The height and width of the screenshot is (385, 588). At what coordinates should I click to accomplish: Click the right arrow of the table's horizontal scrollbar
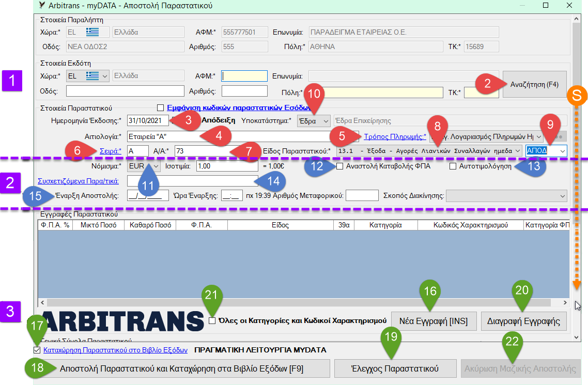(565, 302)
